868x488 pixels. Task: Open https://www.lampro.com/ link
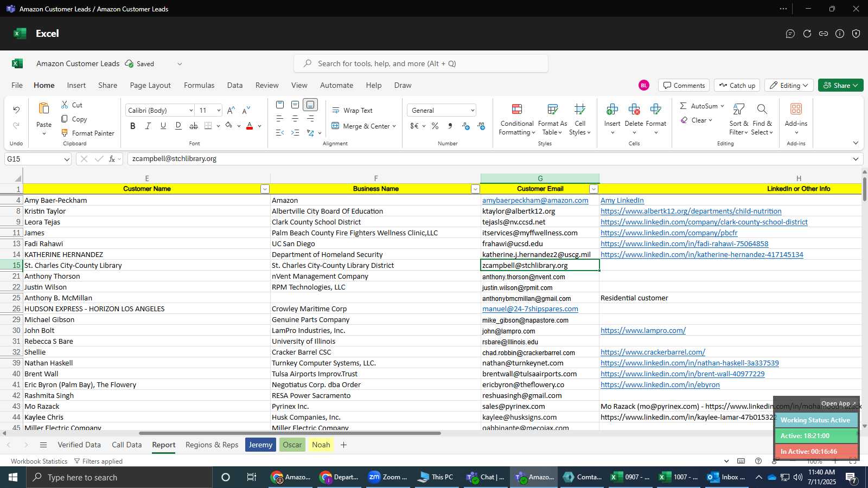coord(643,330)
